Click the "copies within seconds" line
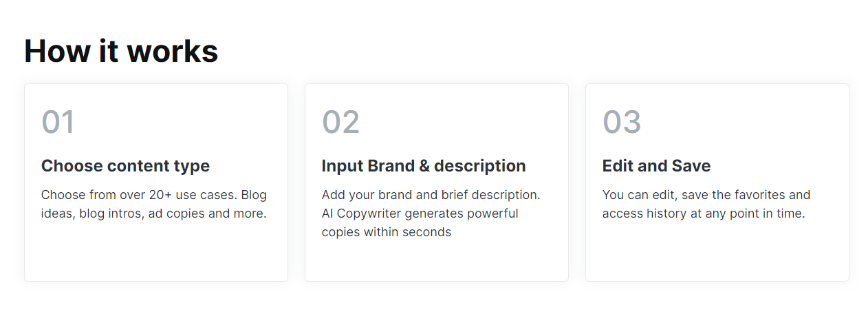Viewport: 868px width, 323px height. pos(386,232)
